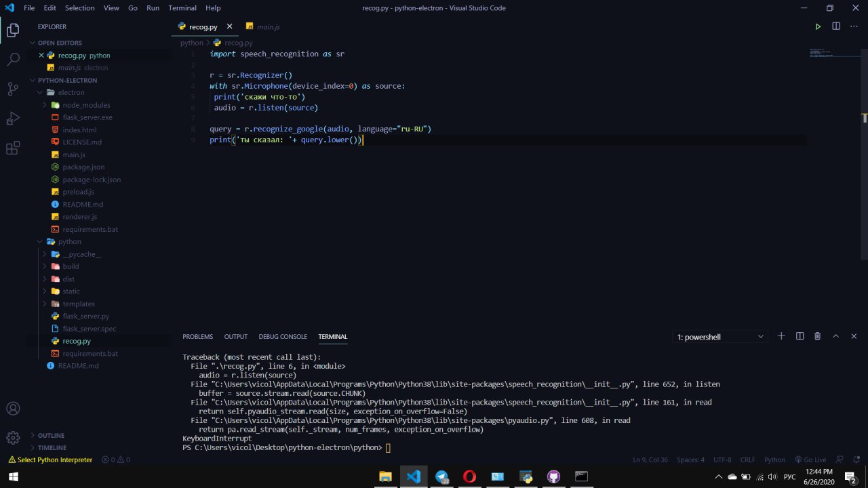This screenshot has height=488, width=868.
Task: Click Select Python Interpreter in status bar
Action: tap(50, 460)
